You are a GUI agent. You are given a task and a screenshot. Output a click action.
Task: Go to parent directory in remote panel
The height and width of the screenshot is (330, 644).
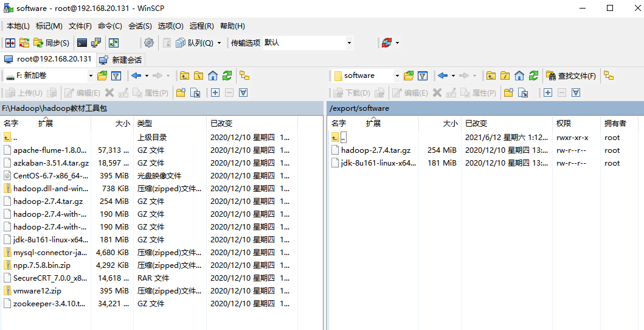pos(491,75)
